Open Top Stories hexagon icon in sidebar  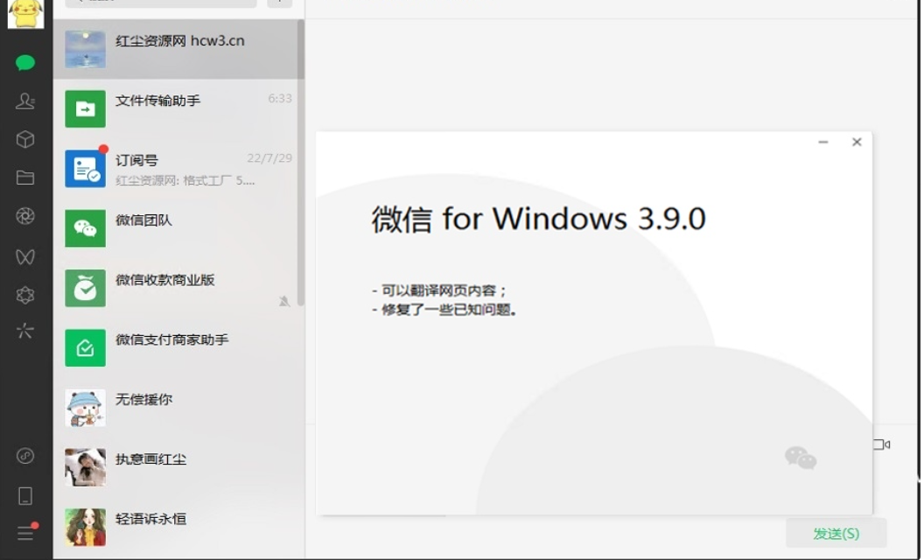pyautogui.click(x=25, y=295)
